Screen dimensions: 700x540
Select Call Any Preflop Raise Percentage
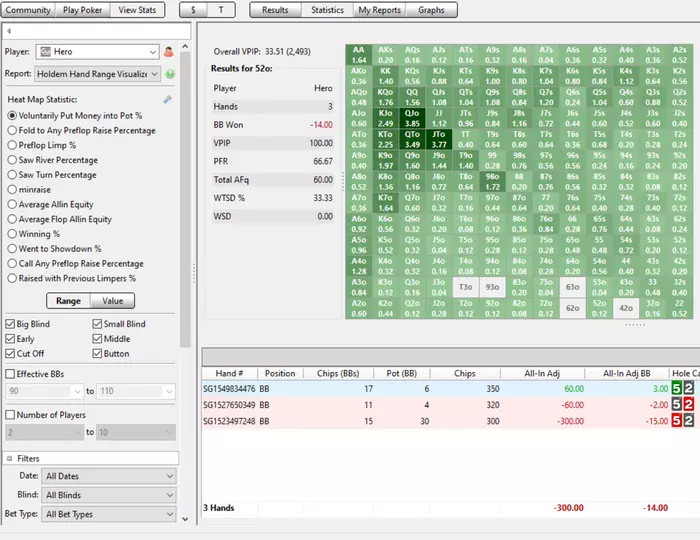[12, 263]
